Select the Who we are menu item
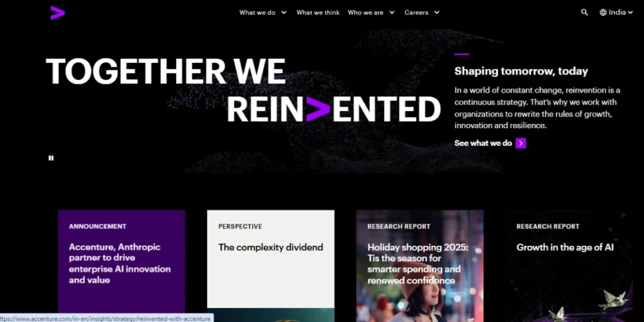The width and height of the screenshot is (644, 322). coord(365,13)
